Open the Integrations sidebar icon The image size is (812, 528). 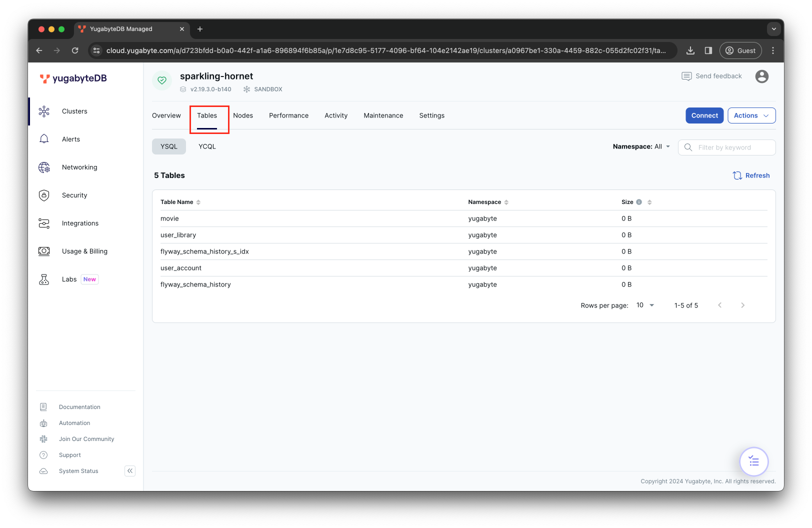[44, 223]
